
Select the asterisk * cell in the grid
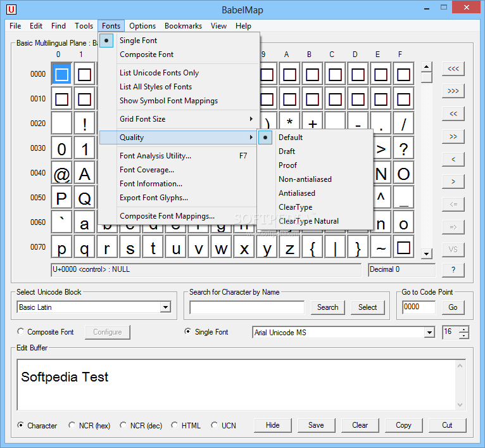[289, 121]
